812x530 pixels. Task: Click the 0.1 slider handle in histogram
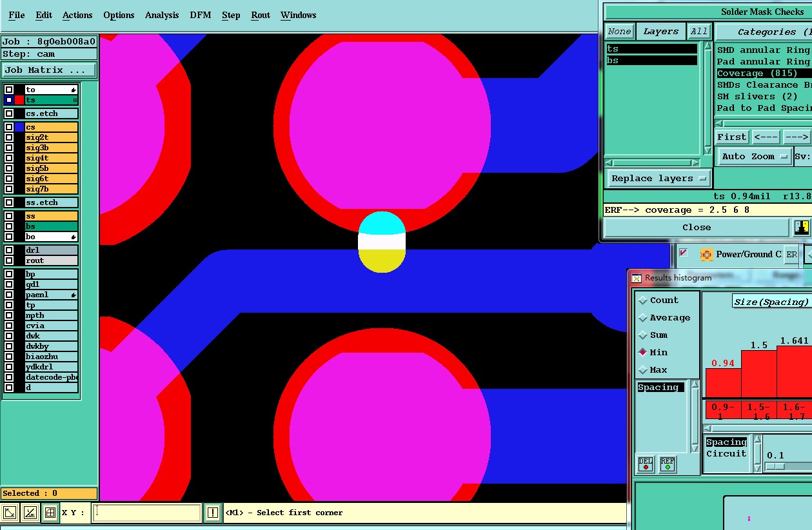[x=775, y=467]
